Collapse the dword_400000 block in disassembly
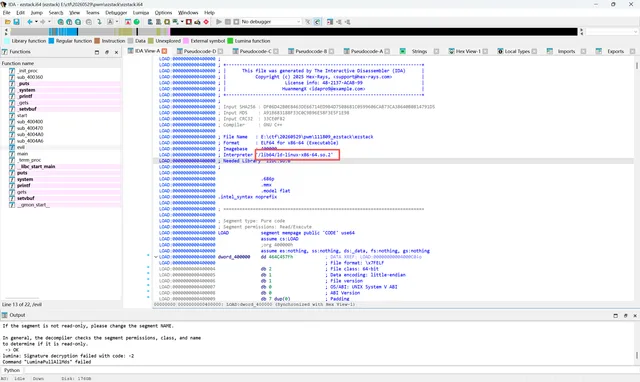Viewport: 640px width, 382px height. [x=156, y=257]
